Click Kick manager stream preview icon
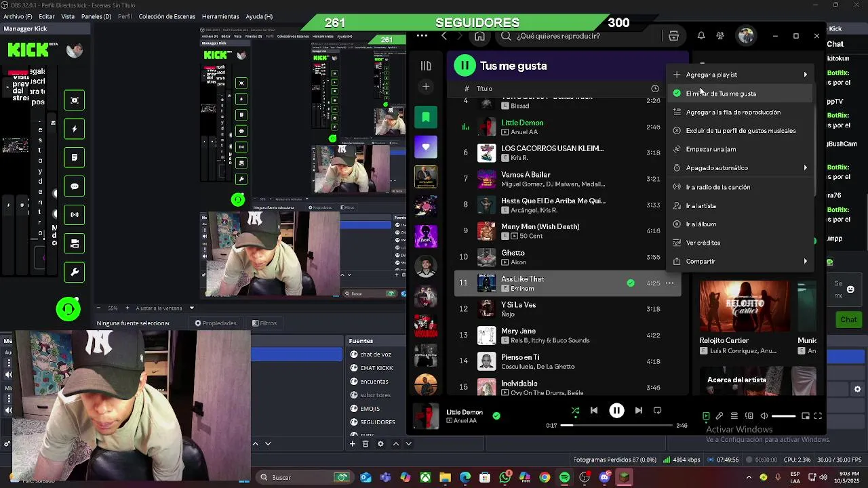The image size is (868, 488). click(75, 100)
